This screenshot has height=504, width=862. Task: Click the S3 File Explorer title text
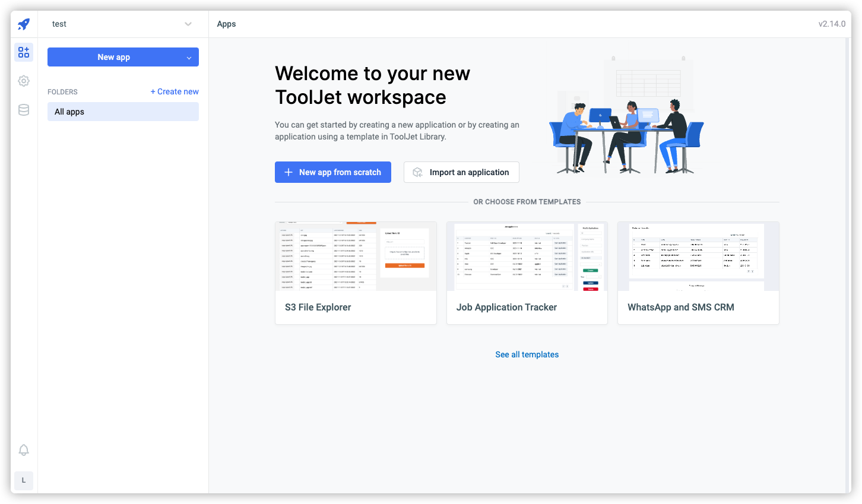[318, 307]
